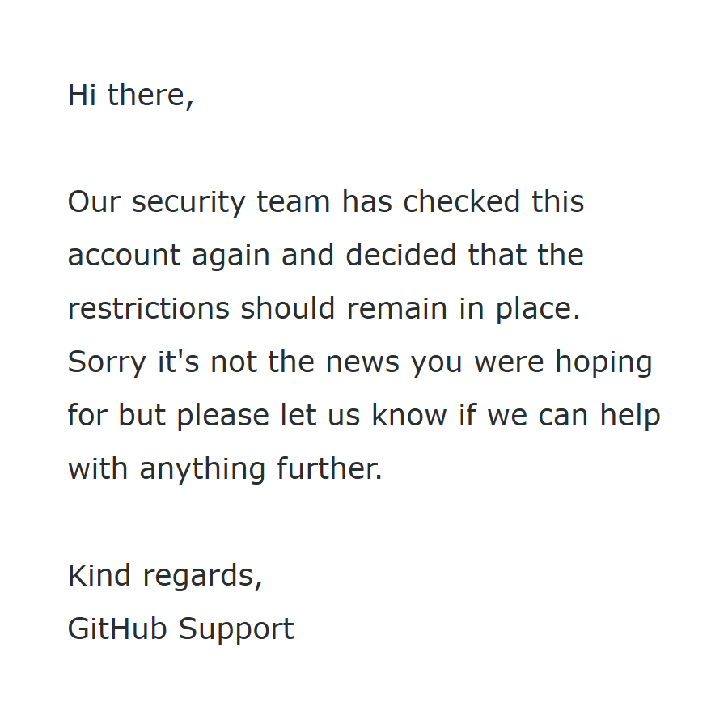This screenshot has height=728, width=728.
Task: Click the word "checked" in the message
Action: coord(461,201)
